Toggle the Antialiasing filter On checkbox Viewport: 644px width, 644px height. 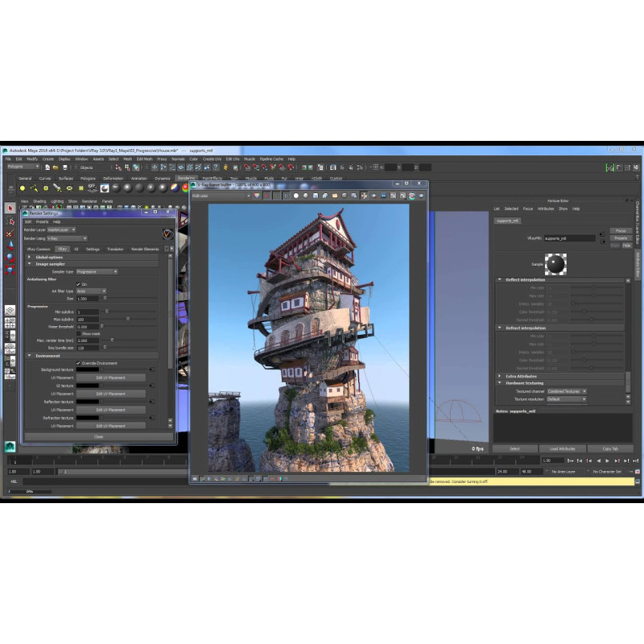point(78,284)
